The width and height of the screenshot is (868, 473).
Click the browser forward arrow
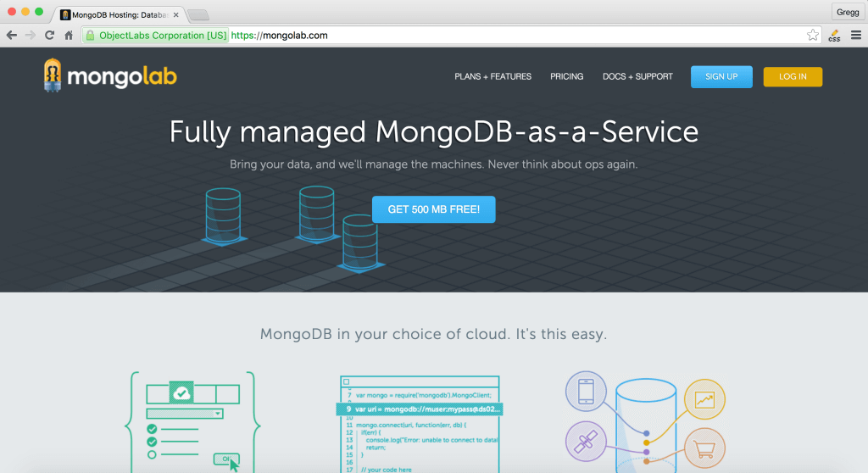tap(31, 36)
